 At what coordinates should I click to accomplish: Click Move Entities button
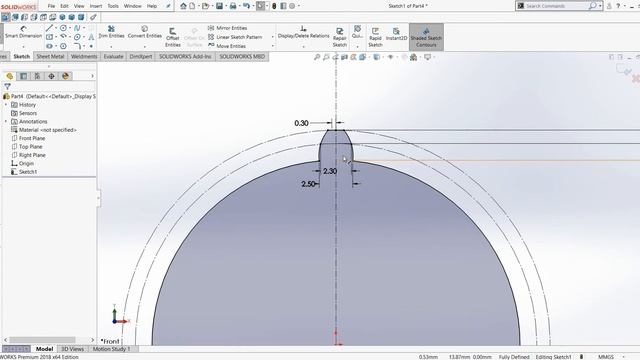coord(227,46)
